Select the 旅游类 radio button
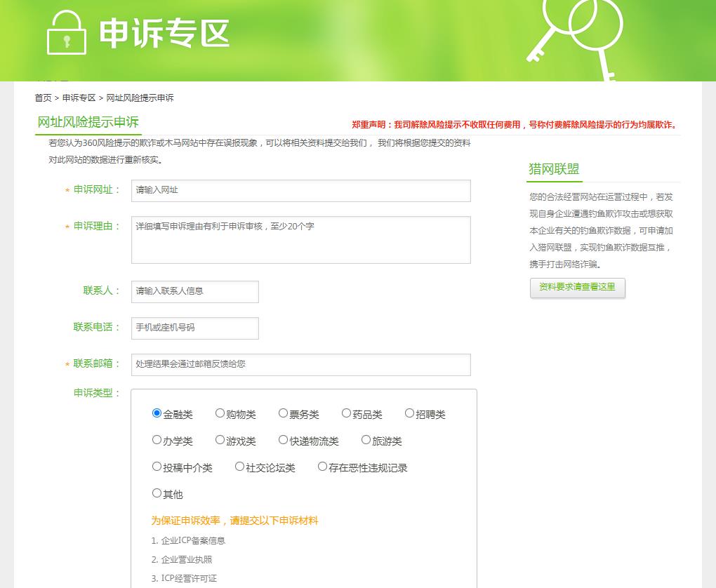The image size is (716, 588). [x=366, y=440]
